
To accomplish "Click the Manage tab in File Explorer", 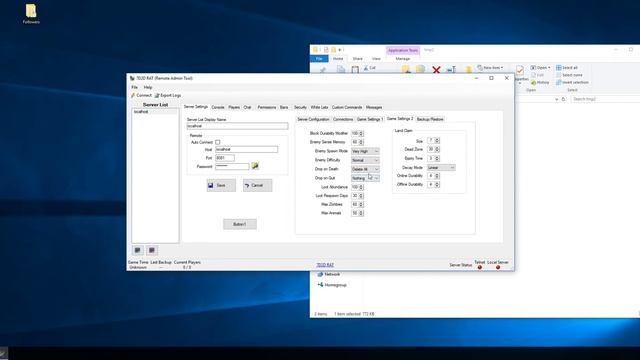I will tap(402, 59).
